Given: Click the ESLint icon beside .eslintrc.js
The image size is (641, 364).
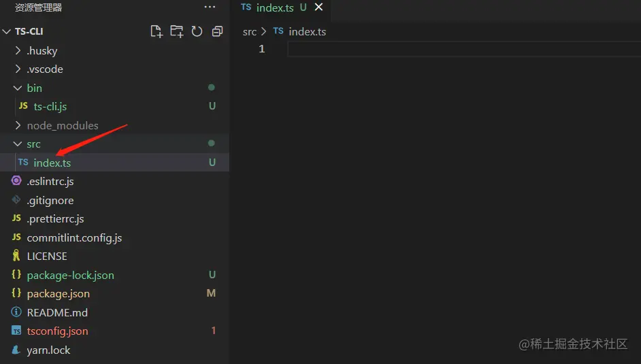Looking at the screenshot, I should point(16,180).
